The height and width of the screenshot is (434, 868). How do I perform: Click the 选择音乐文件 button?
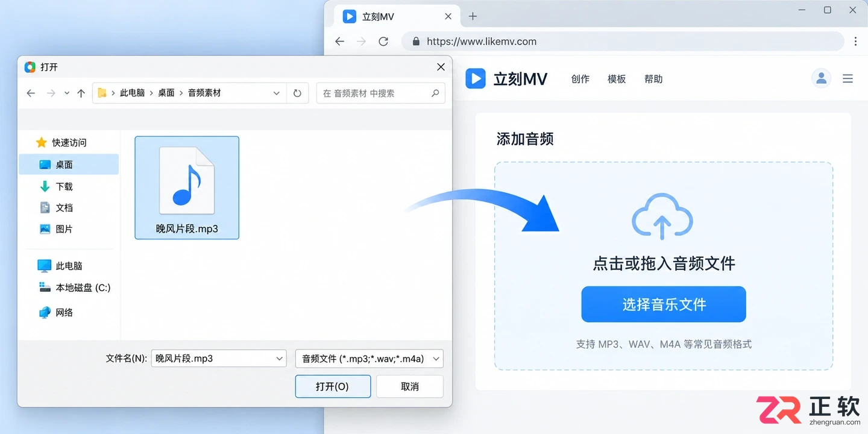[664, 304]
